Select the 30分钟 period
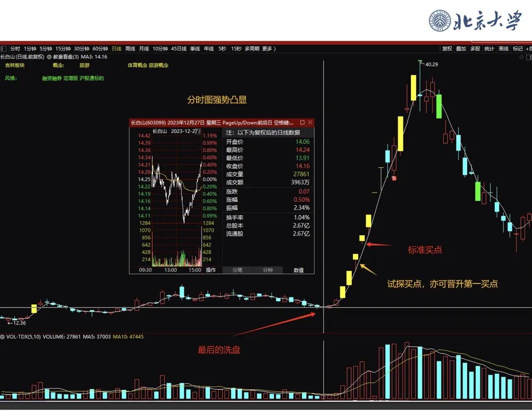This screenshot has height=416, width=532. 81,49
